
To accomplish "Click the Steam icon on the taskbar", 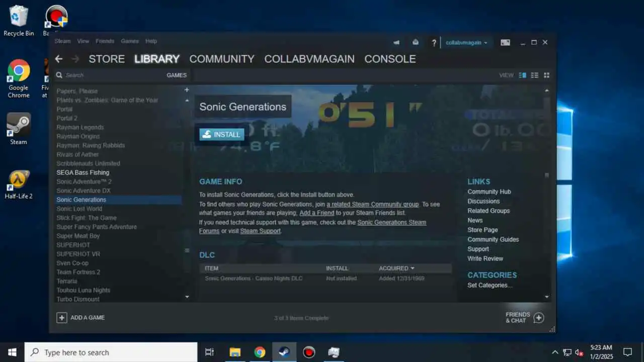I will (x=284, y=352).
